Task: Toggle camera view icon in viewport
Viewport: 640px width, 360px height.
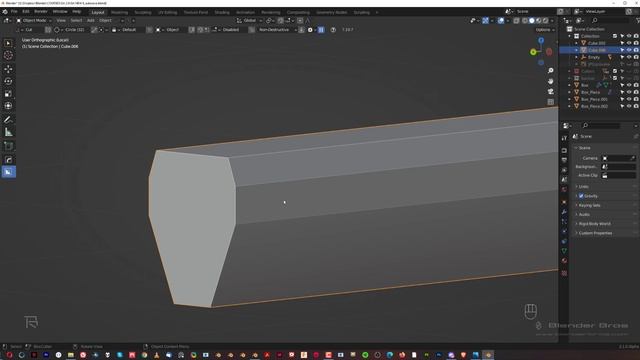Action: [x=551, y=91]
